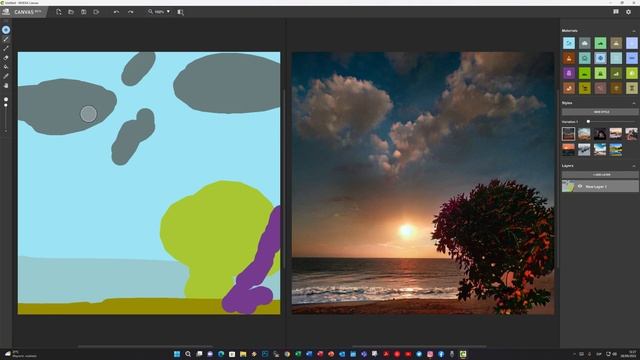Click the brush size slider knob
This screenshot has height=360, width=640.
click(x=6, y=105)
